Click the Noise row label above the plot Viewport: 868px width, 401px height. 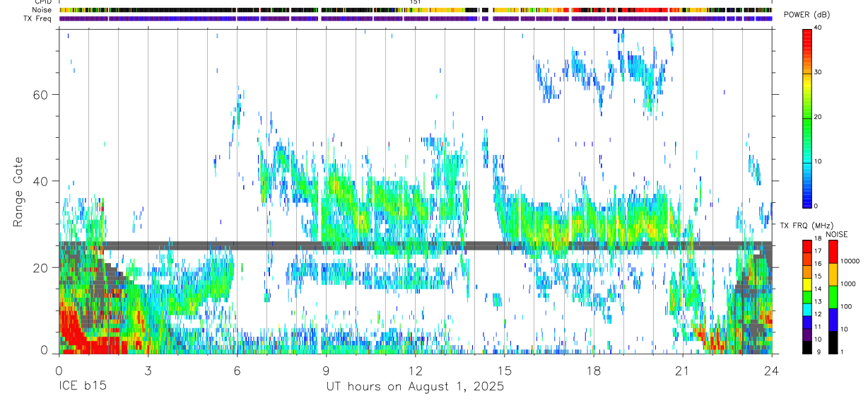coord(42,10)
